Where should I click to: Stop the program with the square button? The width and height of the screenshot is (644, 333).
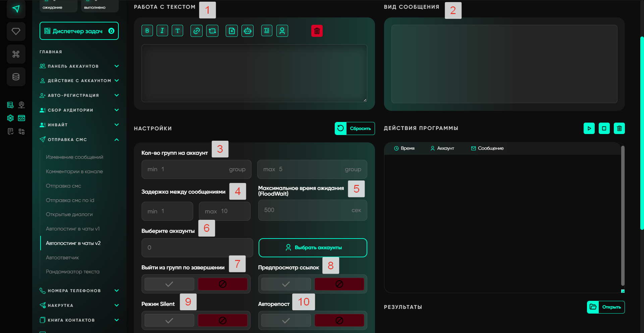[604, 128]
